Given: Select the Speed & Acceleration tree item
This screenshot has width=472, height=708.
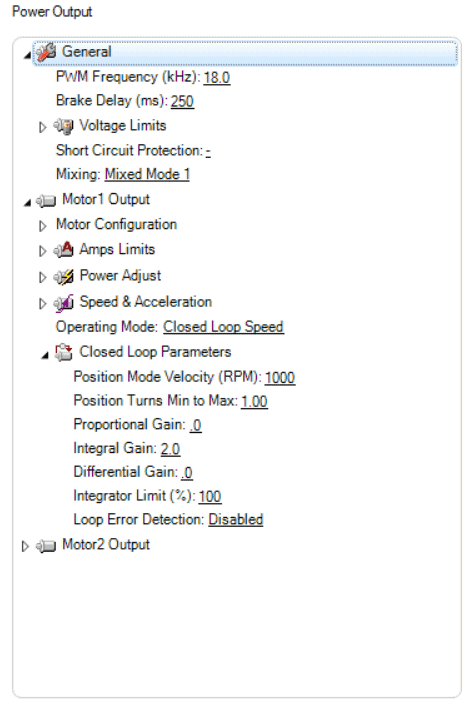Looking at the screenshot, I should tap(145, 302).
